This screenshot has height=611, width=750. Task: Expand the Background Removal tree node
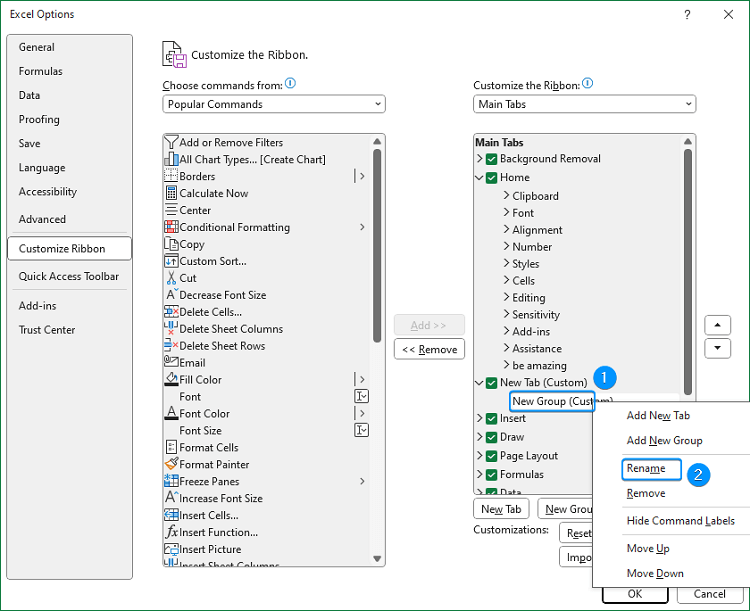(480, 158)
